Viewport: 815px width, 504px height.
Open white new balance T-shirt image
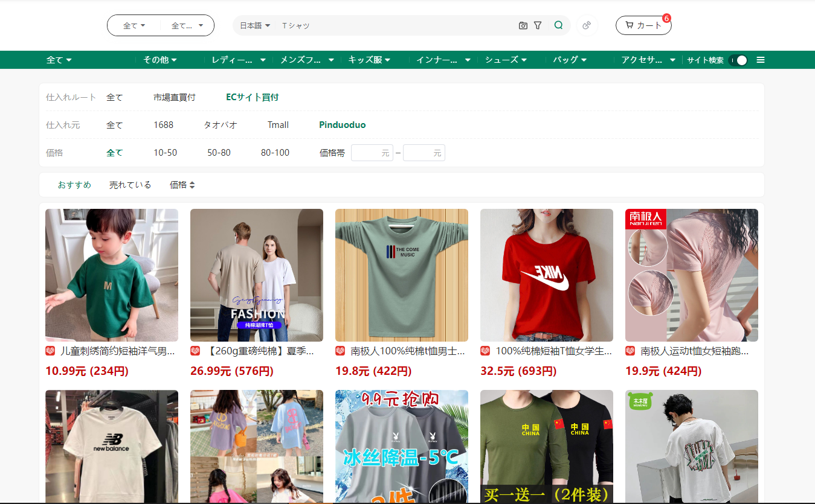coord(112,447)
